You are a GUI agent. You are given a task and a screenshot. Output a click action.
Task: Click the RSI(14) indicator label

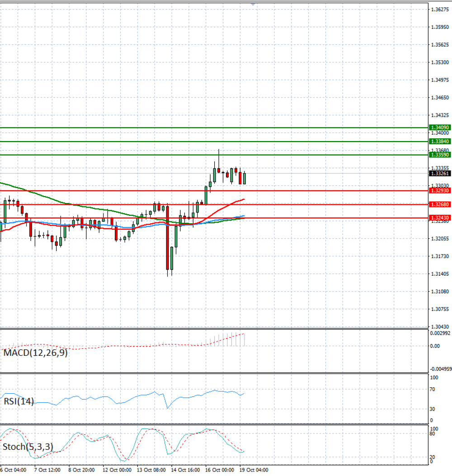click(x=19, y=401)
